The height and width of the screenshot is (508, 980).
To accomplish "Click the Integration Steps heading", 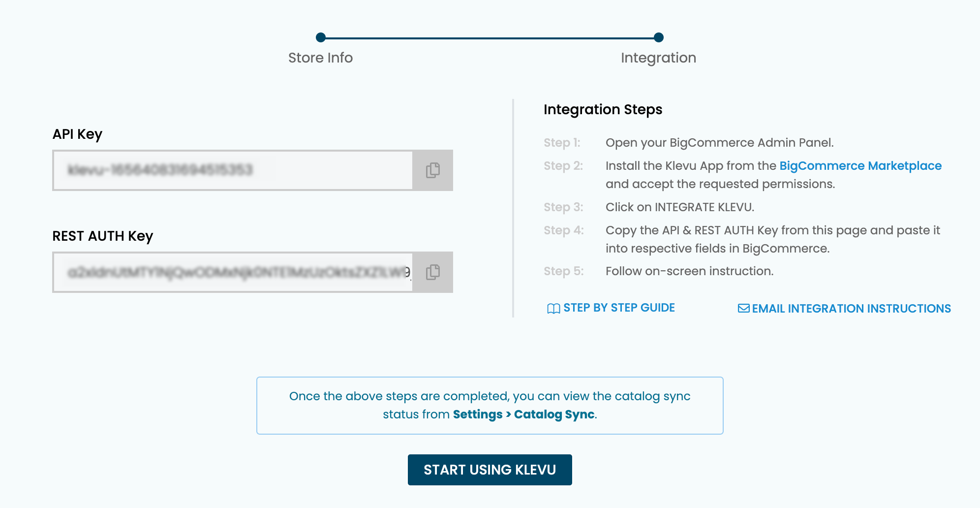I will tap(603, 109).
